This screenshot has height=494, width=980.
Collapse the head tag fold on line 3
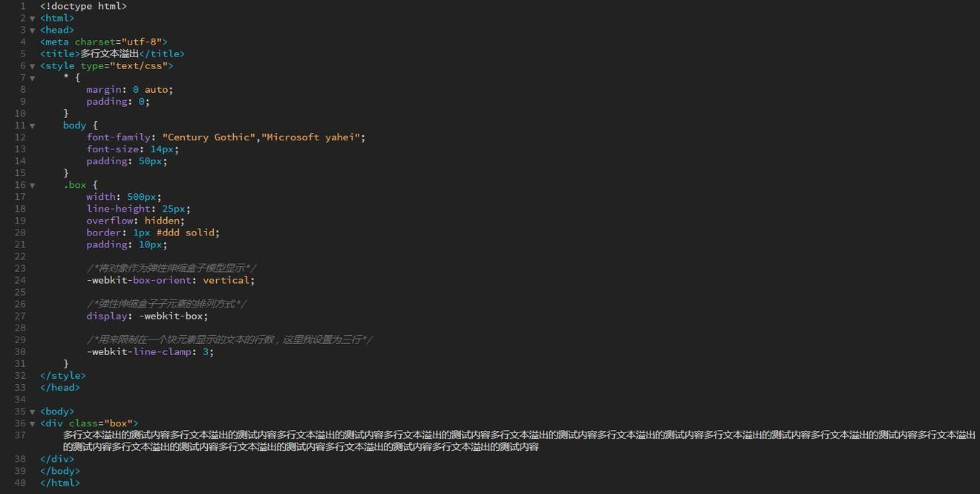click(32, 30)
